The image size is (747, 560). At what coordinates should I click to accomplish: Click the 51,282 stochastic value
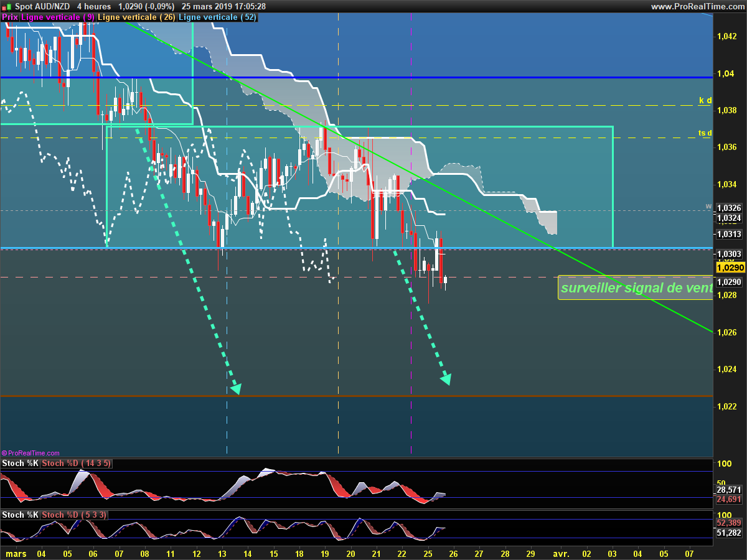730,533
